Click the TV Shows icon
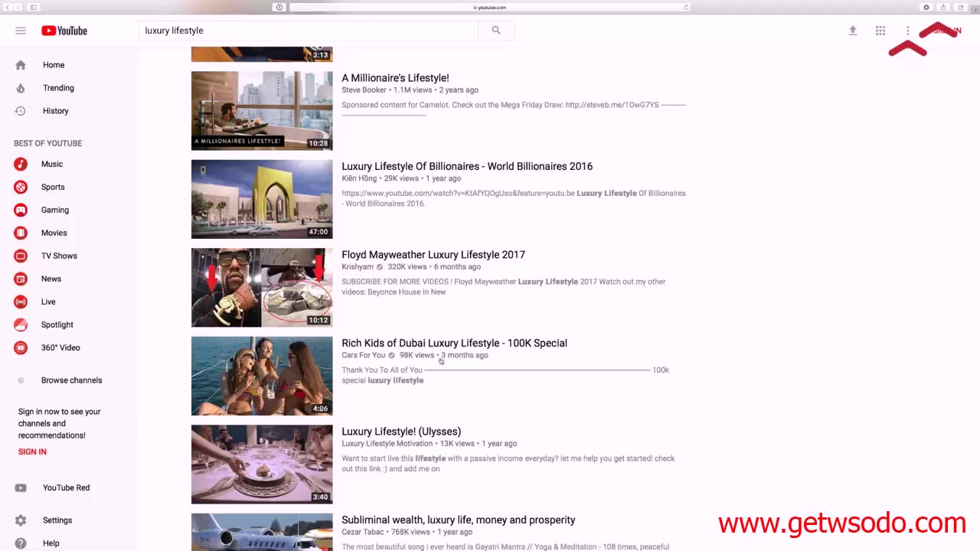Viewport: 980px width, 551px height. (21, 256)
